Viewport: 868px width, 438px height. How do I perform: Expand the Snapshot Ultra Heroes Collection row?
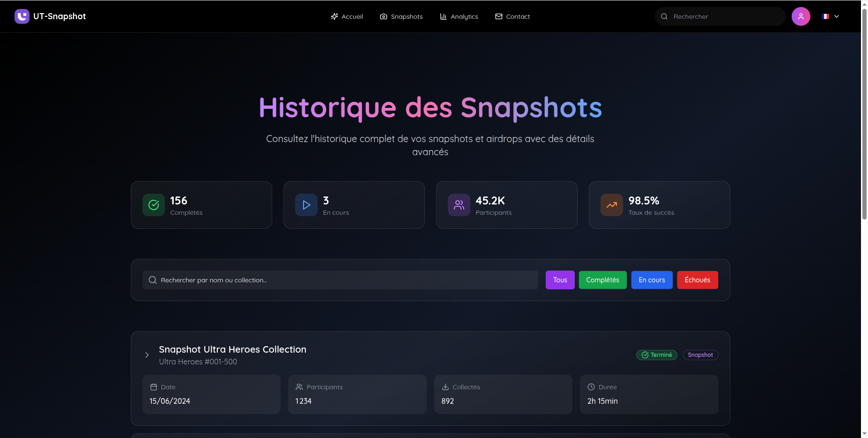click(x=147, y=355)
